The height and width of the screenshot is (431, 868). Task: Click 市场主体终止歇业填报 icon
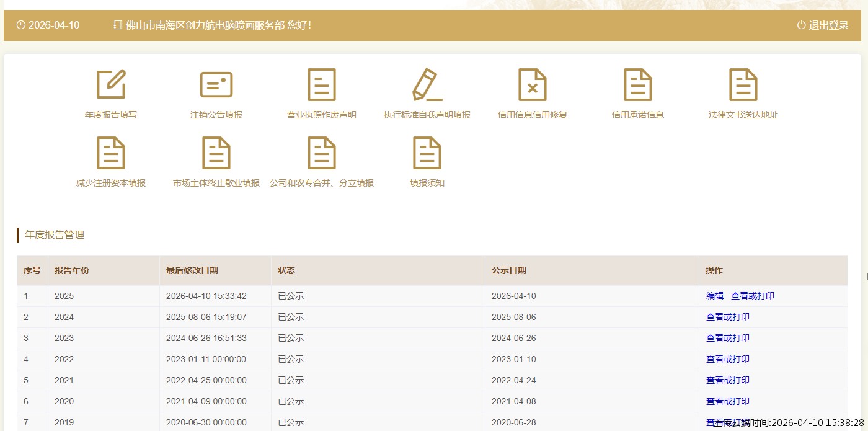[216, 153]
